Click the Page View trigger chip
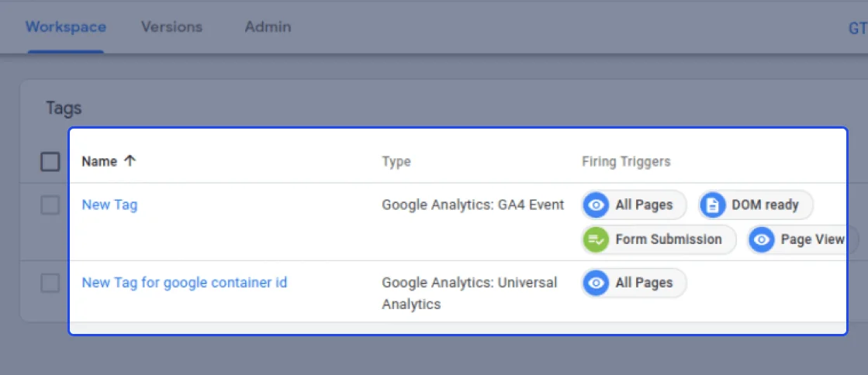868x375 pixels. click(803, 239)
